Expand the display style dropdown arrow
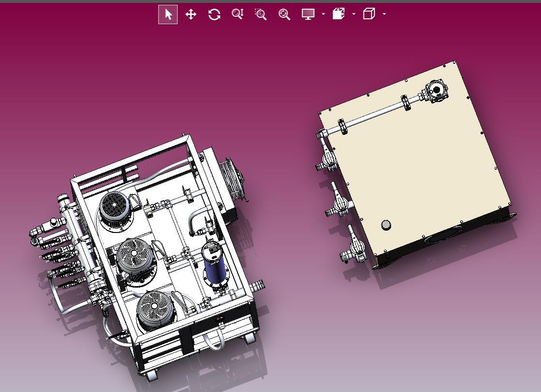This screenshot has height=392, width=541. tap(323, 14)
